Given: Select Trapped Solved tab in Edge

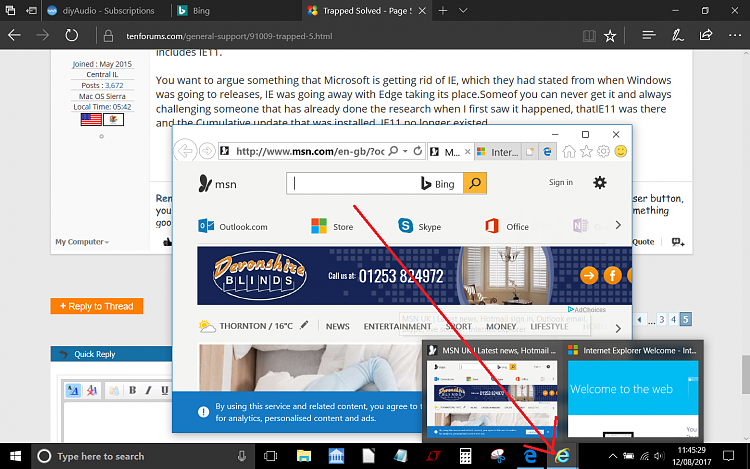Looking at the screenshot, I should (x=366, y=11).
